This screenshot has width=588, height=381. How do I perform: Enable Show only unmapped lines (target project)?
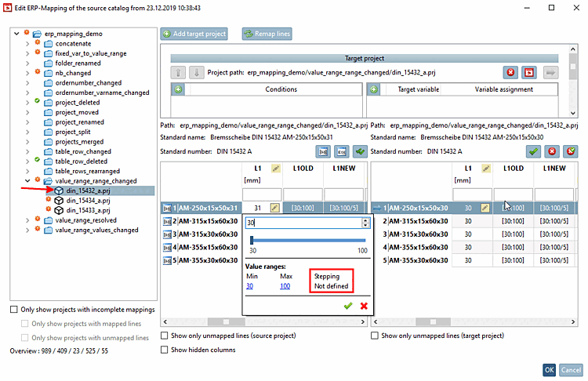[x=375, y=336]
